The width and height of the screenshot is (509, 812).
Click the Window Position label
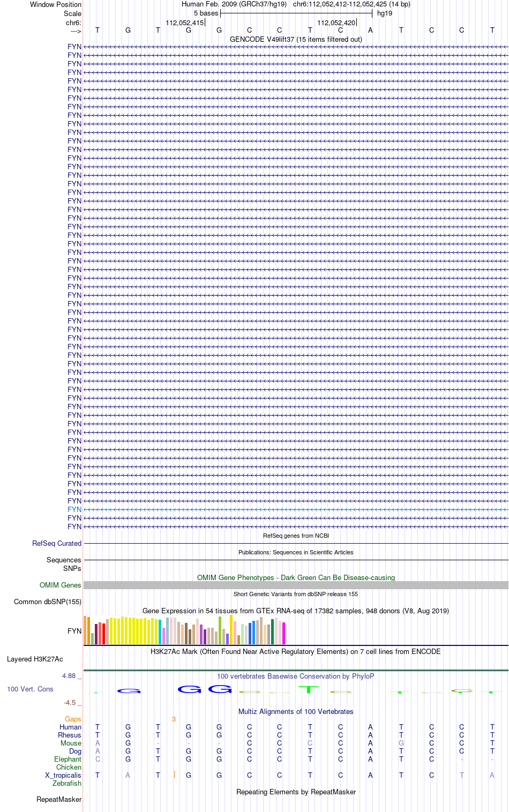click(x=56, y=4)
